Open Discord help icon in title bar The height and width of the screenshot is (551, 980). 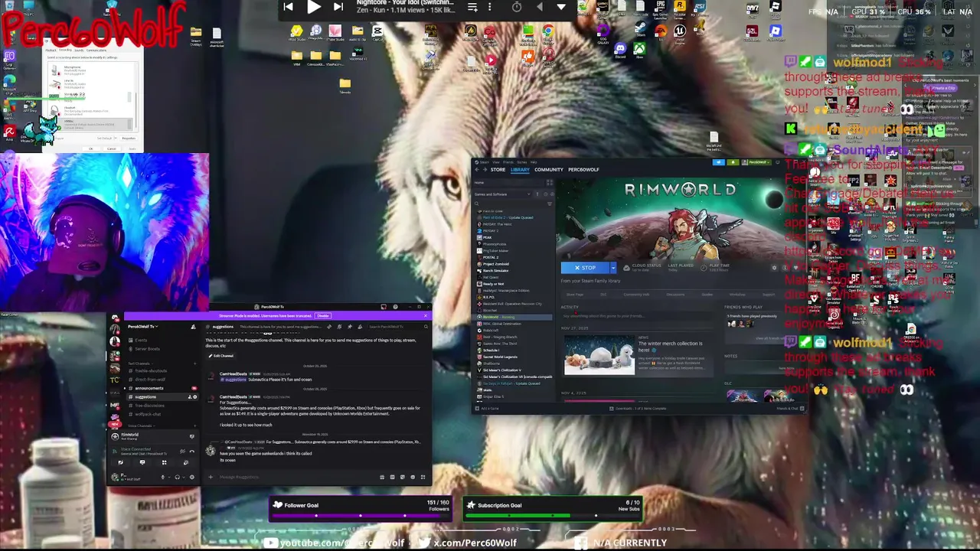point(396,307)
